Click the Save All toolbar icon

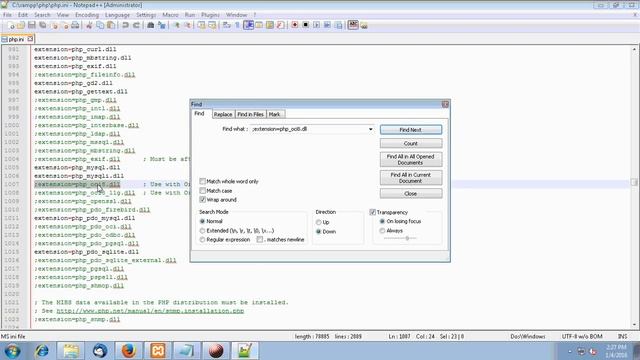pos(42,25)
